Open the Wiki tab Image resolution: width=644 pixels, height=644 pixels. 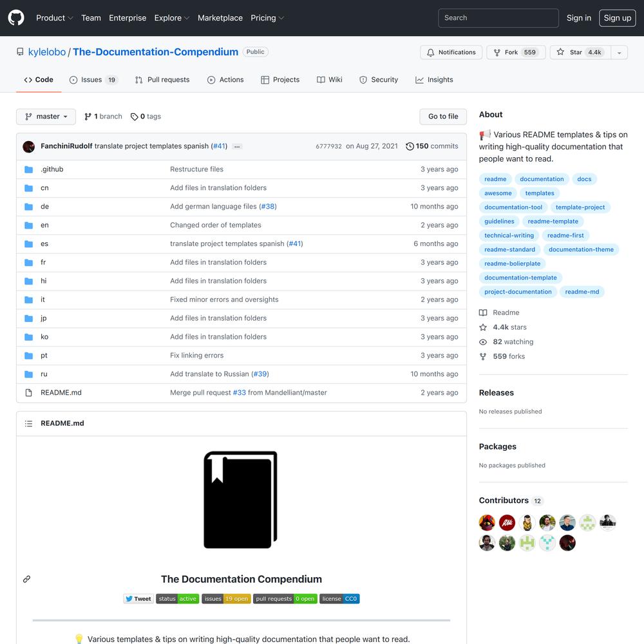tap(329, 80)
